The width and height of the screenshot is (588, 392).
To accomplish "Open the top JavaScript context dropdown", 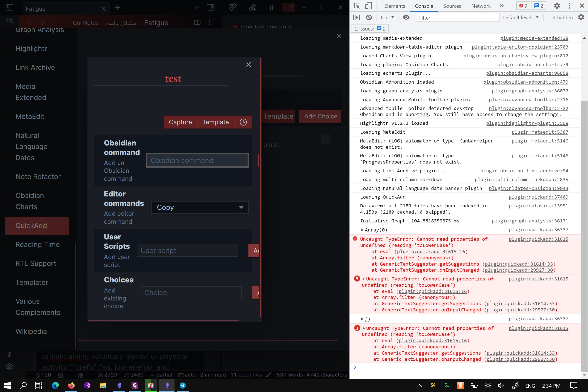I will (387, 17).
